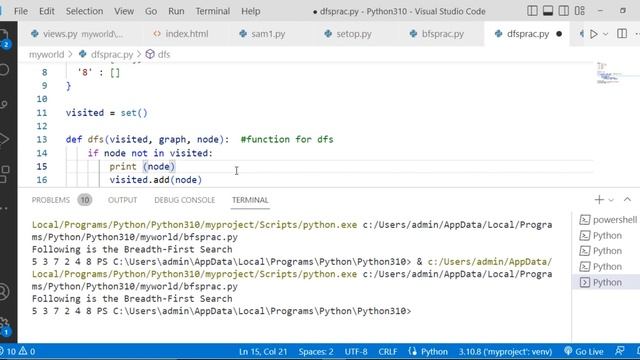Click 'if node not in visited:' line
Viewport: 640px width, 360px height.
click(x=150, y=153)
